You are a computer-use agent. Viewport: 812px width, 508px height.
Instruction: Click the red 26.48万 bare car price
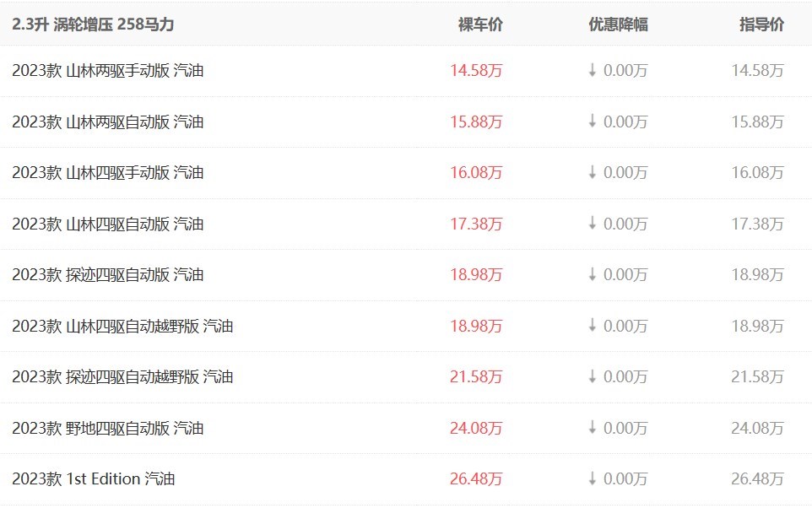click(x=476, y=478)
